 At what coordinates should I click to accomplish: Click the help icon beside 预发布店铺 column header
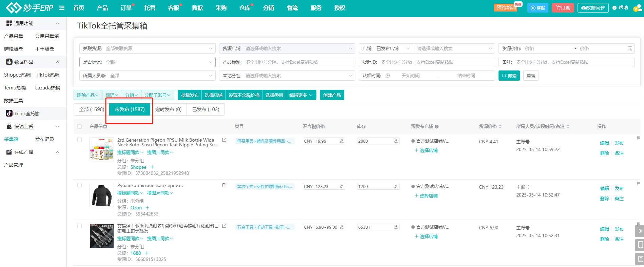coord(437,127)
